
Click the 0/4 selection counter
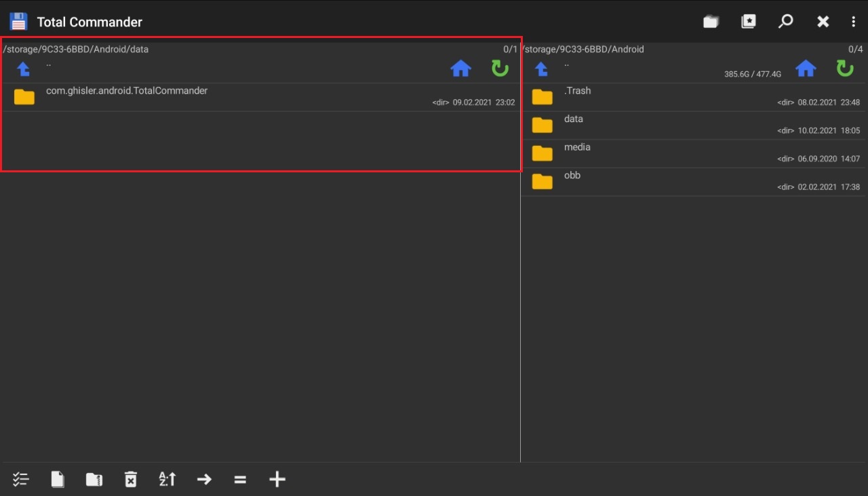[x=855, y=49]
